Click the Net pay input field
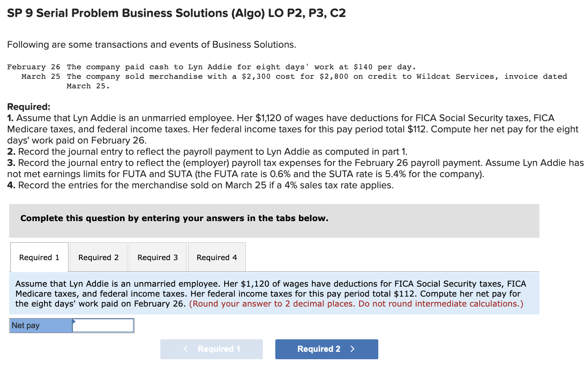The width and height of the screenshot is (588, 375). click(x=102, y=325)
